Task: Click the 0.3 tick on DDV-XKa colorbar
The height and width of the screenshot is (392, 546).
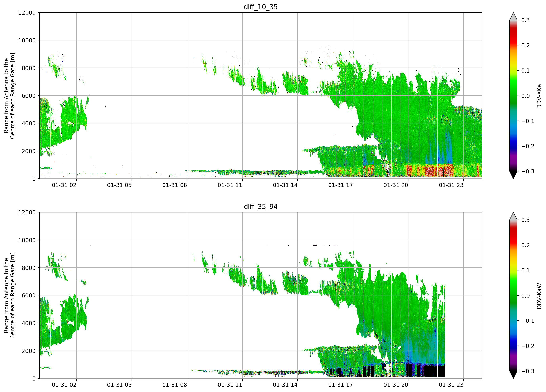Action: click(526, 20)
